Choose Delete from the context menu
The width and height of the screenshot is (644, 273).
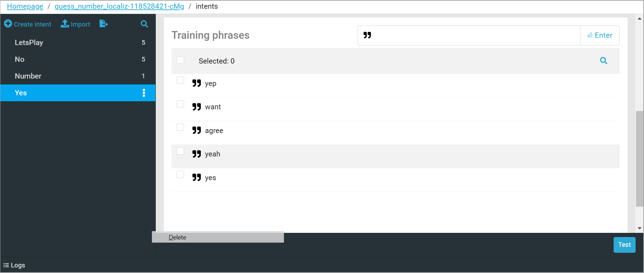[x=177, y=237]
